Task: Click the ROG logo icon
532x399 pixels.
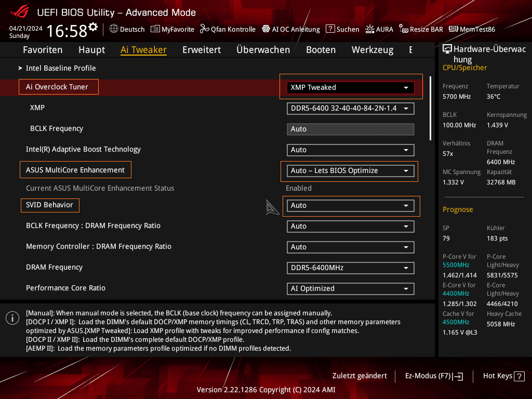Action: tap(20, 11)
